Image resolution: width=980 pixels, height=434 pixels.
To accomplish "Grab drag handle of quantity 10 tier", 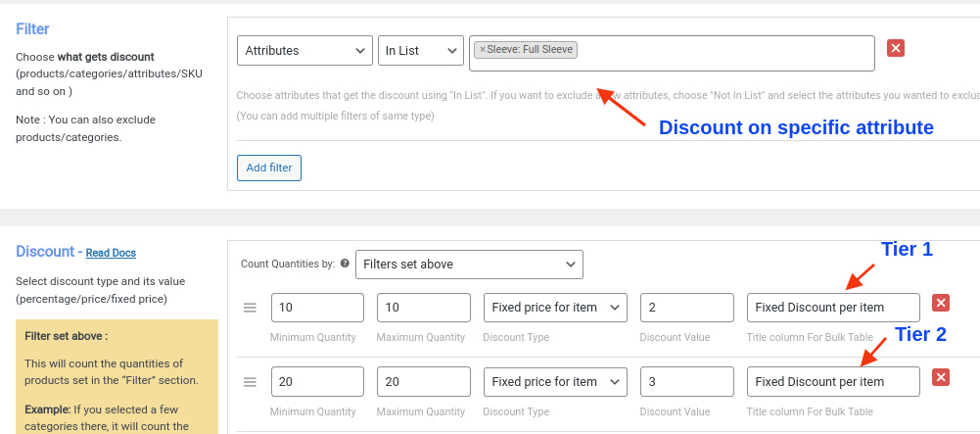I will point(250,308).
